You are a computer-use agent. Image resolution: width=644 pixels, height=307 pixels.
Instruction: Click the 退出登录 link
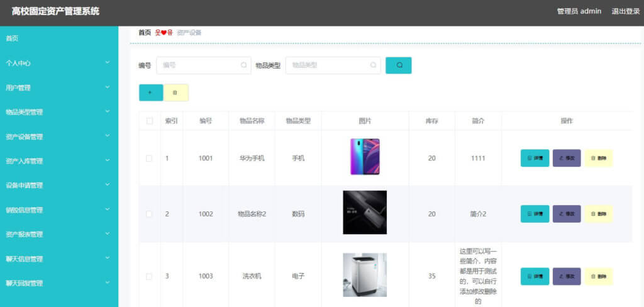click(625, 11)
